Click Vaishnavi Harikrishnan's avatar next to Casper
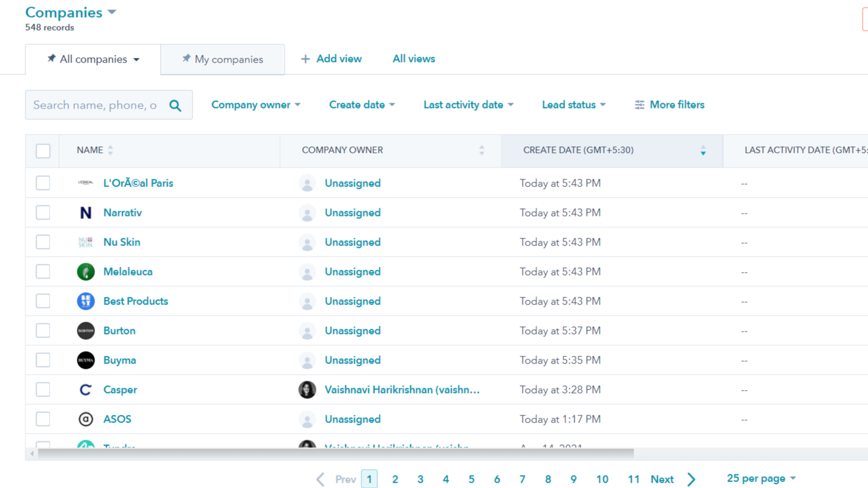This screenshot has height=488, width=868. click(307, 389)
